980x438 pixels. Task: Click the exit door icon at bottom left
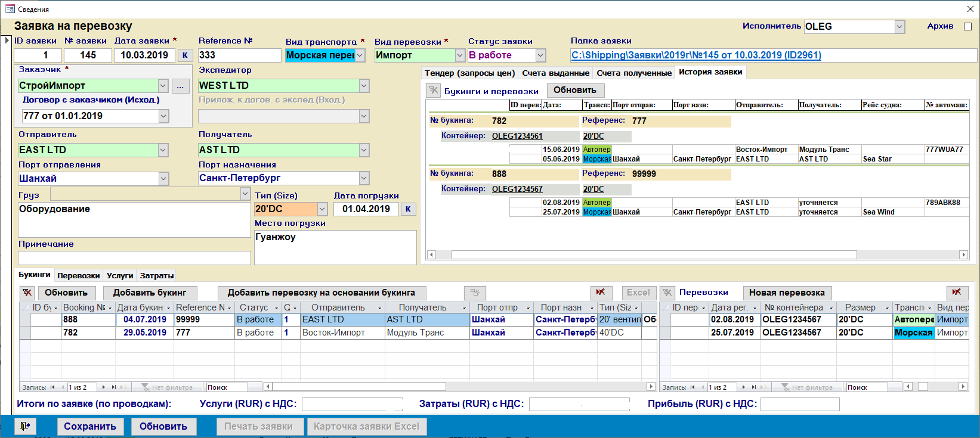click(25, 426)
